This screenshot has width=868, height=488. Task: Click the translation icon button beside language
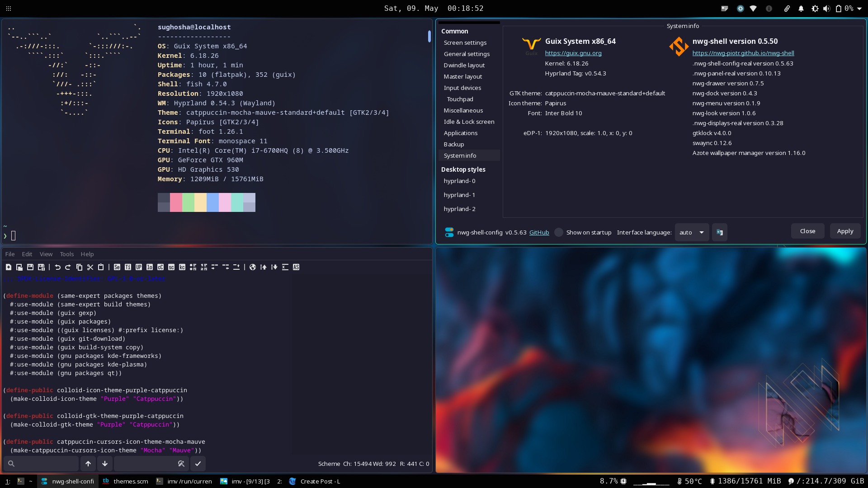(x=720, y=232)
